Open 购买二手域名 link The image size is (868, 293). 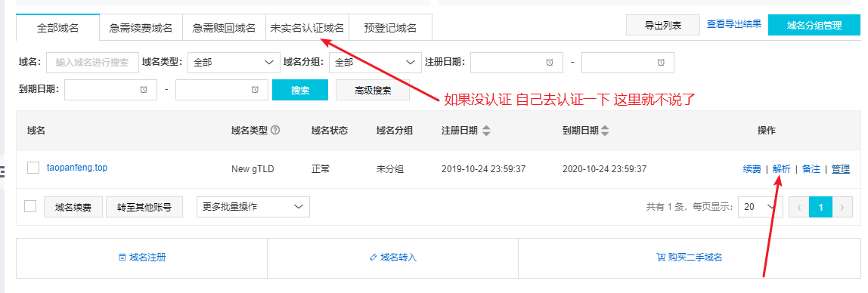pos(690,258)
